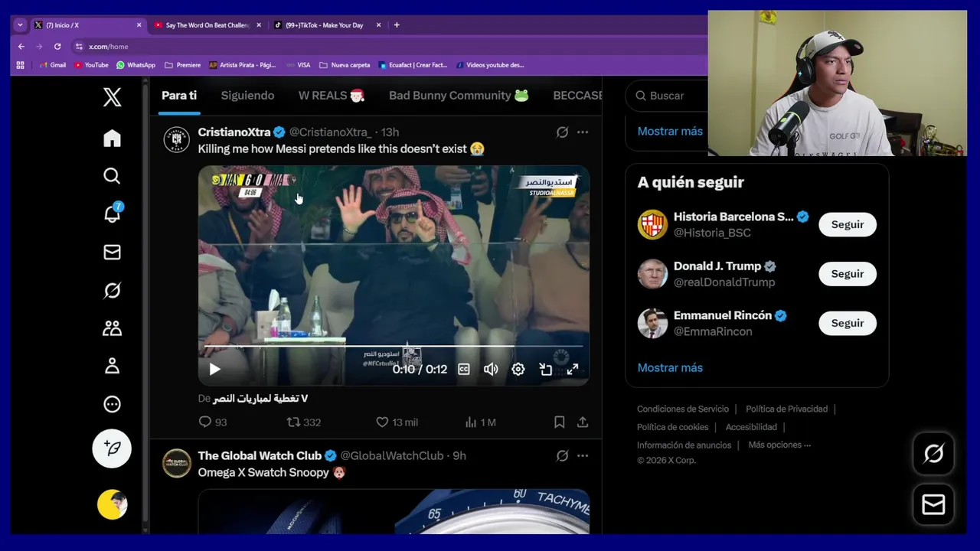The image size is (980, 551).
Task: Open three-dot menu on Global Watch Club post
Action: [583, 456]
